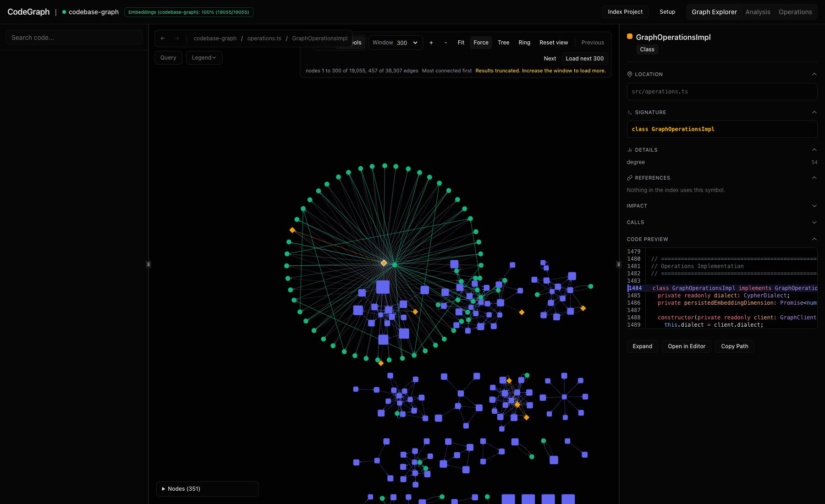825x504 pixels.
Task: Click code line 1484 in preview
Action: 722,288
